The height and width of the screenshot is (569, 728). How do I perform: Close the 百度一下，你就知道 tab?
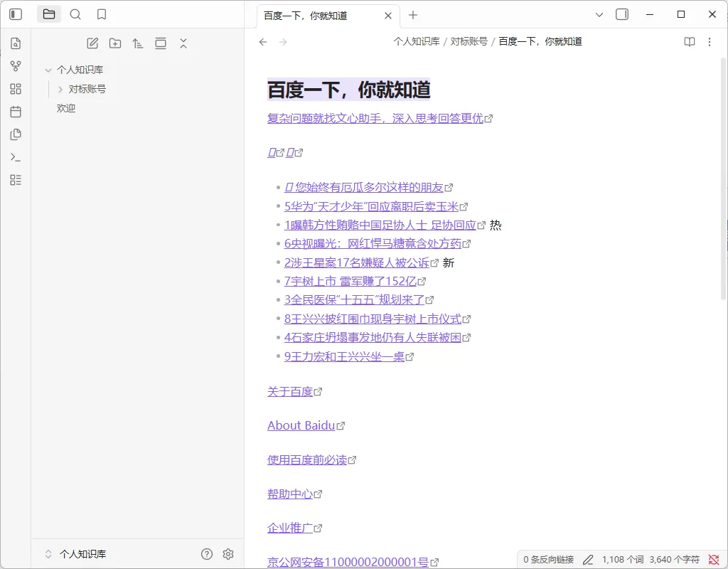point(388,16)
